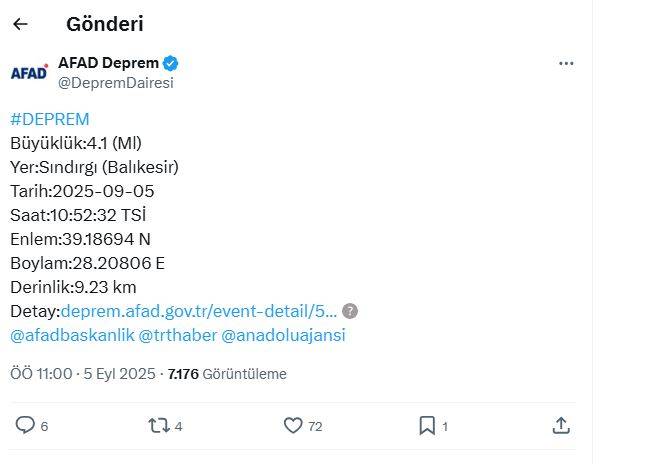Click the back arrow icon

pyautogui.click(x=20, y=24)
